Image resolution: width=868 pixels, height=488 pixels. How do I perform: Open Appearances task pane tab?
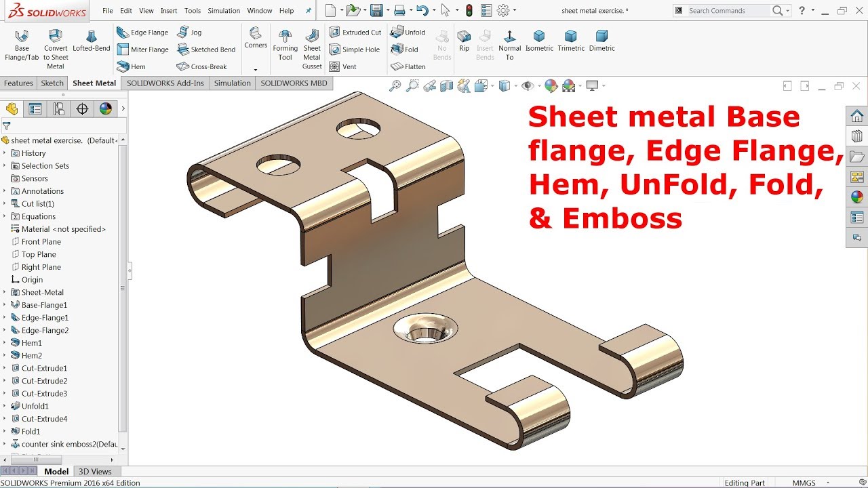point(857,197)
